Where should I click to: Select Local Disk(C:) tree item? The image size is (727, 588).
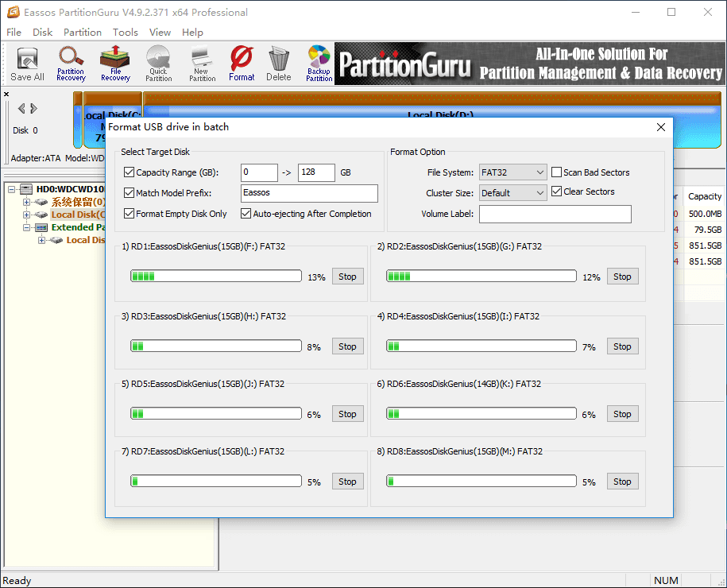pyautogui.click(x=78, y=215)
